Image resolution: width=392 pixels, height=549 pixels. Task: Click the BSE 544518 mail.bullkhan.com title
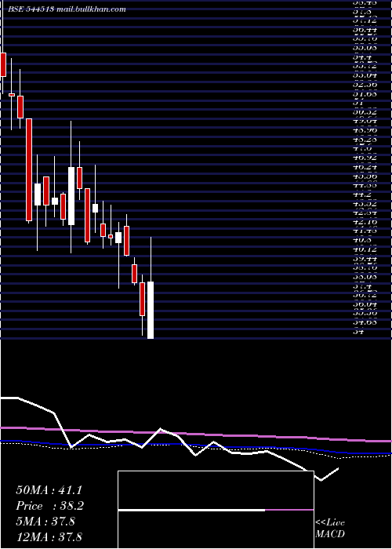[x=65, y=9]
